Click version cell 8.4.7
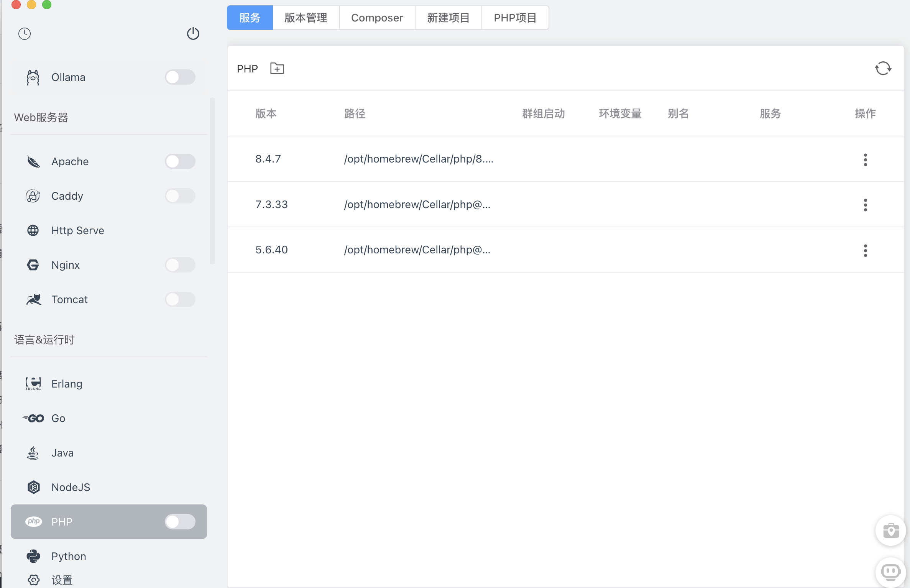Screen dimensions: 910x588 coord(268,159)
